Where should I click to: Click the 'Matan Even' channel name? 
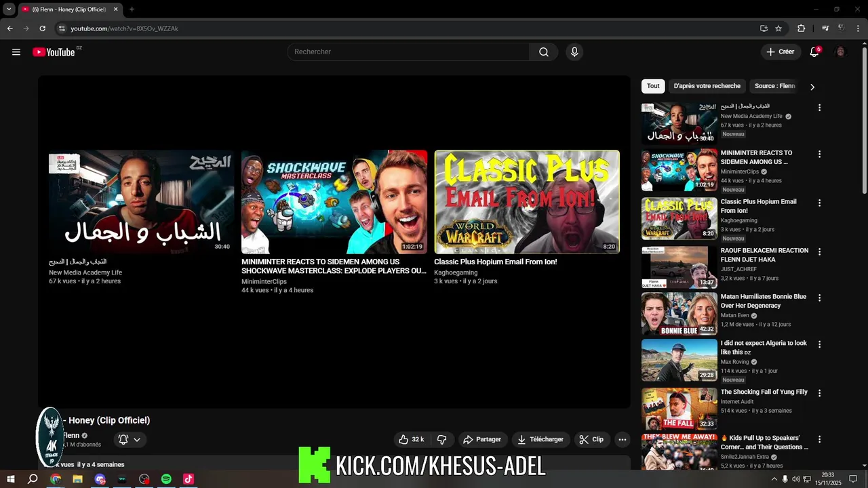coord(735,315)
